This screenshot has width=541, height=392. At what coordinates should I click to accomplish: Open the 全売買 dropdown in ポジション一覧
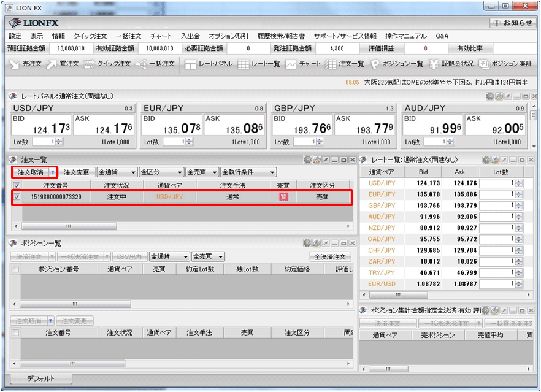[208, 256]
